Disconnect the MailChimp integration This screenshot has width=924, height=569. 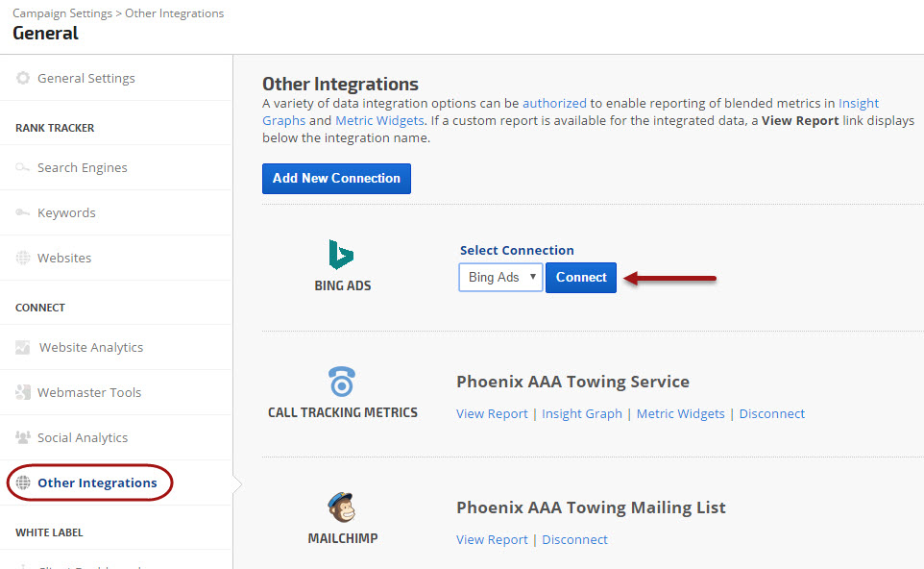coord(574,539)
